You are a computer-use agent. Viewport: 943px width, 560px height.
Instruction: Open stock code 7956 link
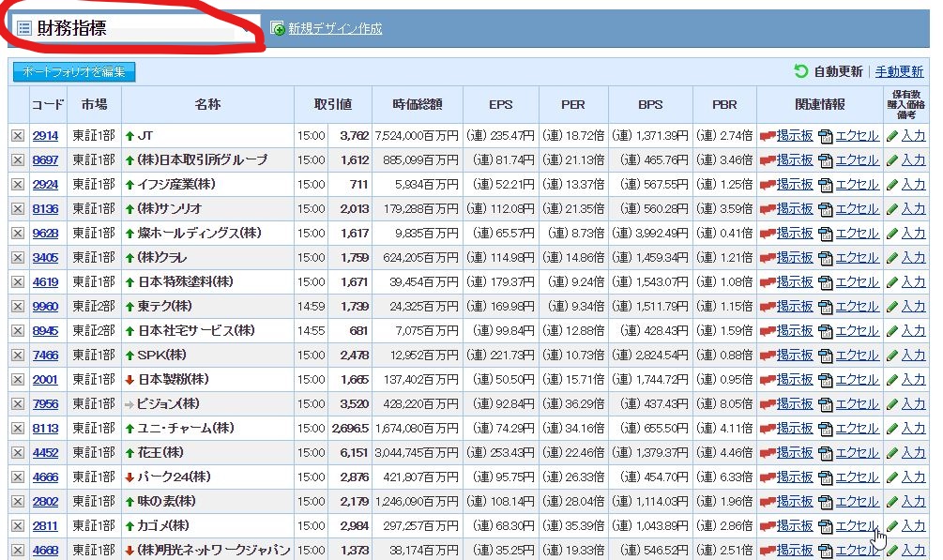45,403
